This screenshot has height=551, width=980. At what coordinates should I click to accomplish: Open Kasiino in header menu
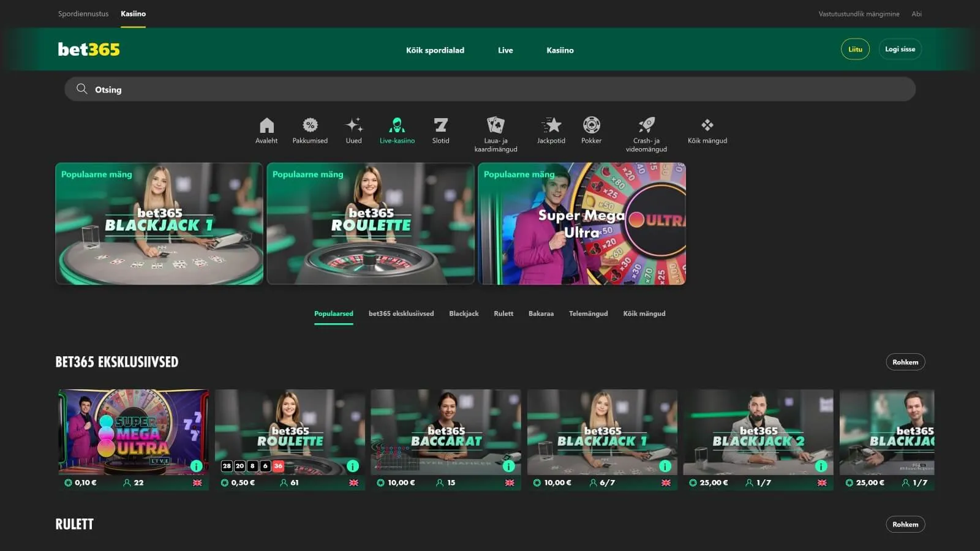click(x=560, y=50)
